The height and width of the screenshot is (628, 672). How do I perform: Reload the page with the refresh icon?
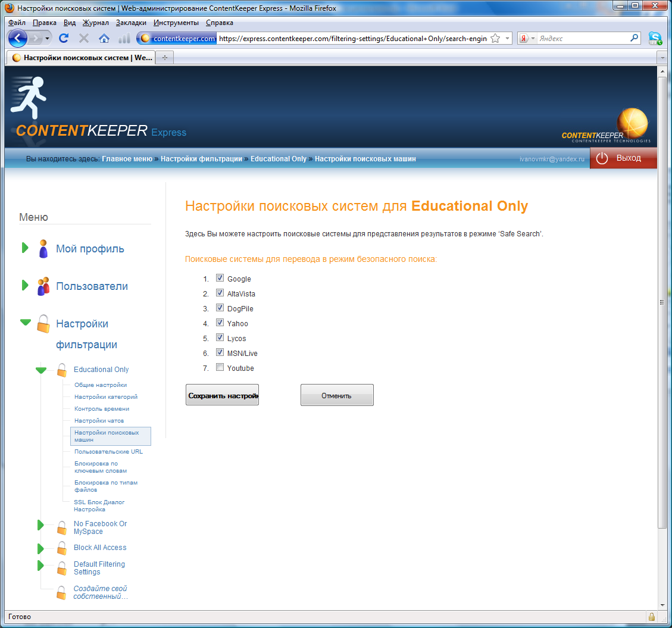tap(64, 39)
